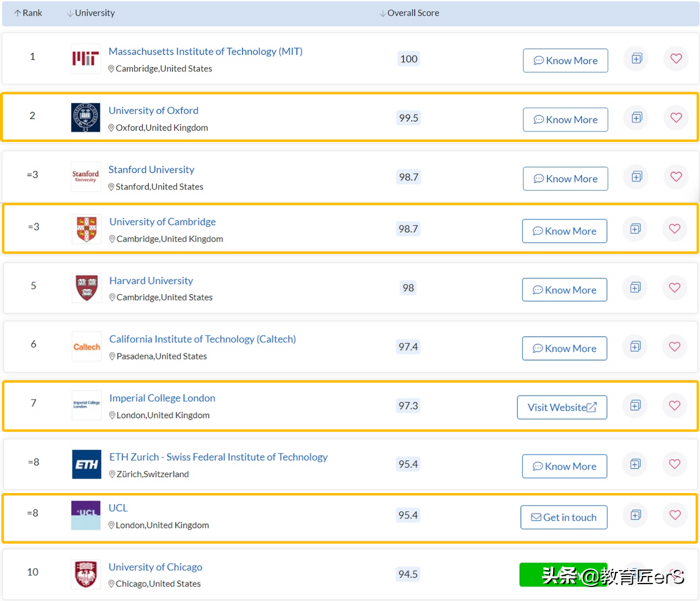700x601 pixels.
Task: Open Massachusetts Institute of Technology page link
Action: (x=205, y=51)
